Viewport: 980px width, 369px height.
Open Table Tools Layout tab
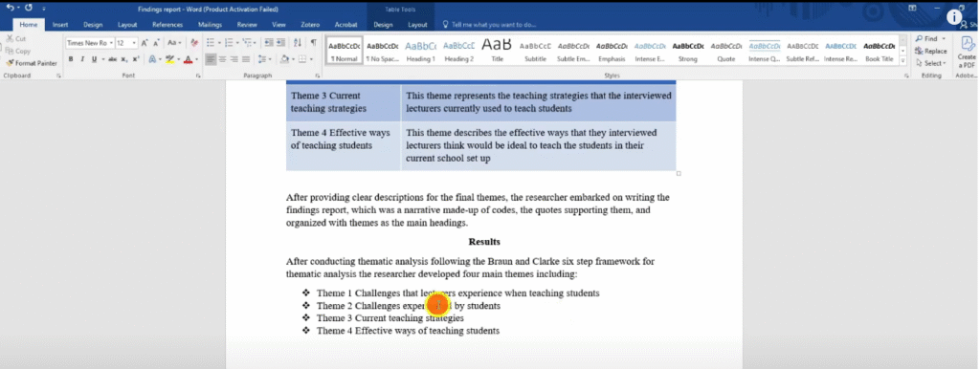(417, 25)
